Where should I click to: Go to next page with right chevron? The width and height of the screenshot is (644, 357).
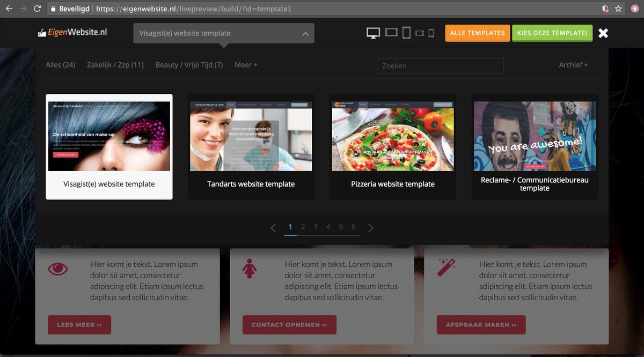[370, 228]
